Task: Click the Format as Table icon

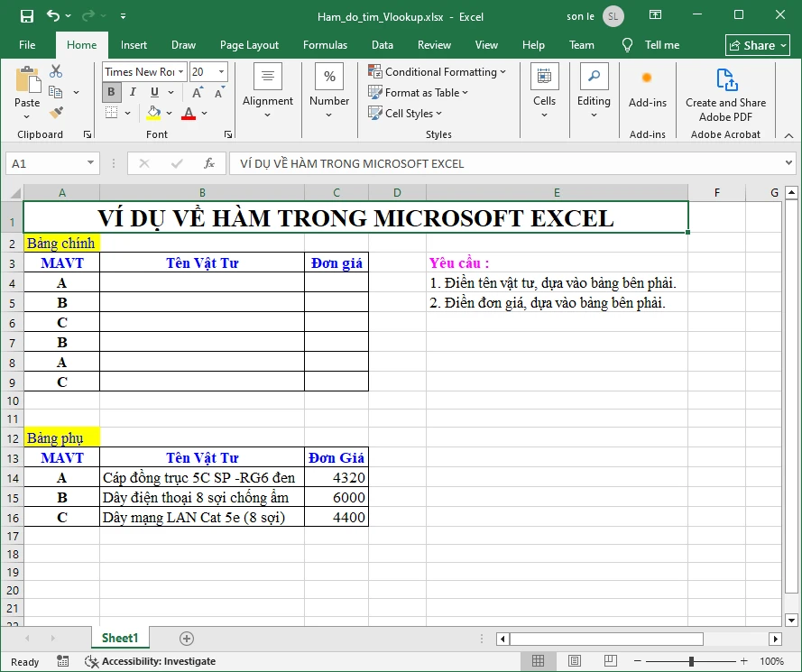Action: [x=374, y=92]
